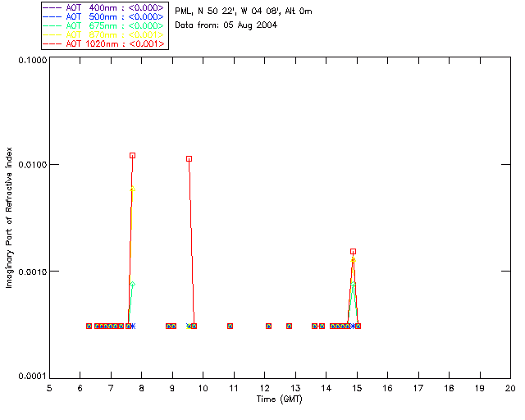Click the AOT 400nm legend entry
The height and width of the screenshot is (420, 525).
(104, 7)
